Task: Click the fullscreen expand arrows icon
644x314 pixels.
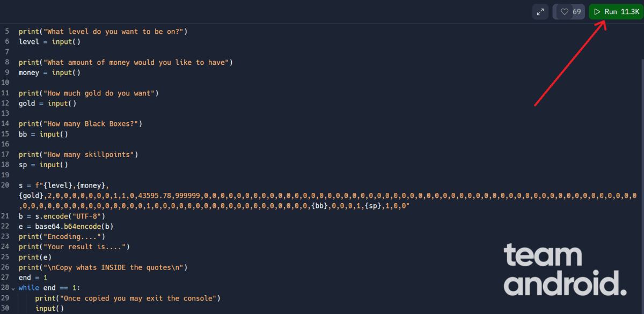Action: pos(540,11)
